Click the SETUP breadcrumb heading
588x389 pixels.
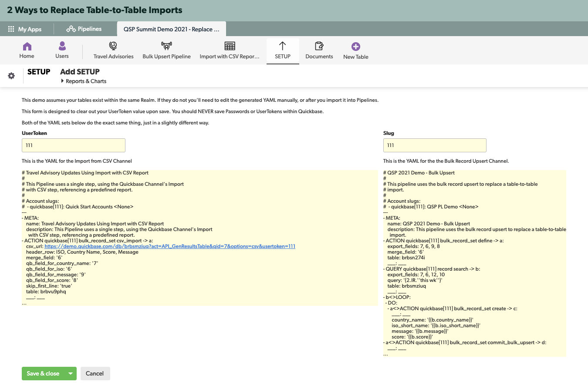(x=39, y=72)
